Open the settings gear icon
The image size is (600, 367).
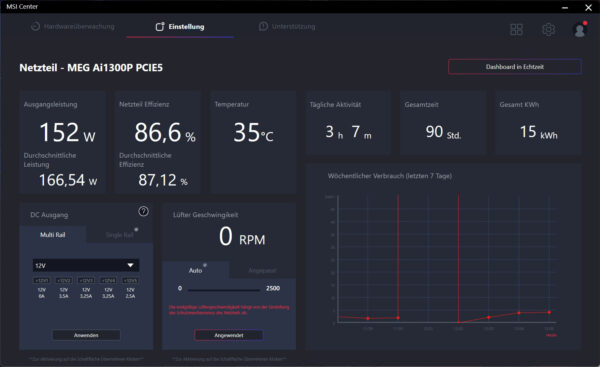548,29
